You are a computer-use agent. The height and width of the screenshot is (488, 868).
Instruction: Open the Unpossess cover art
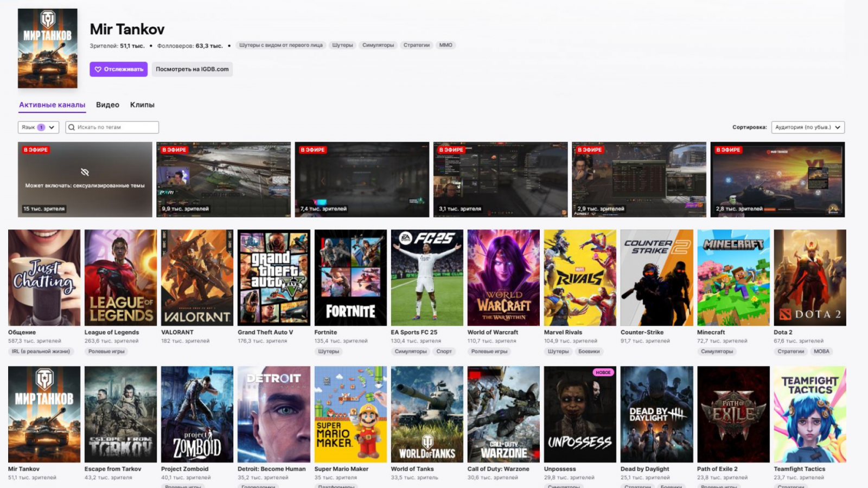click(580, 414)
